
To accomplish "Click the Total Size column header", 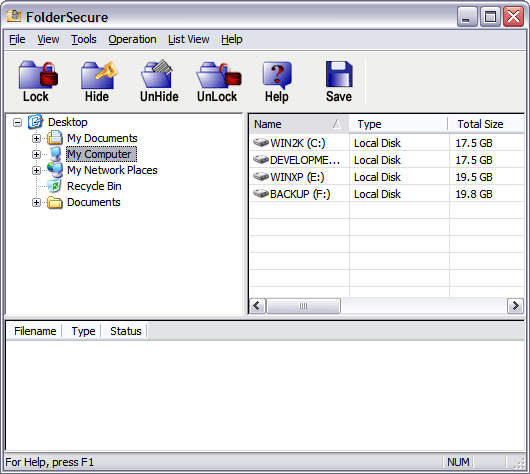I will (486, 124).
